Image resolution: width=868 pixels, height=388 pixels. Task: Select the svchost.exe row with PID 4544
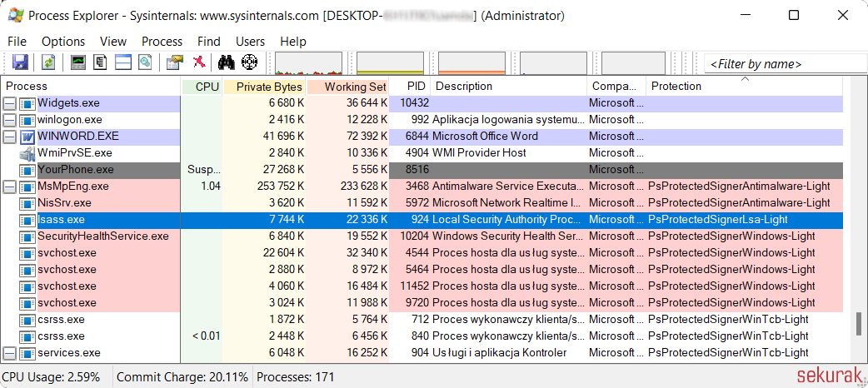(x=422, y=253)
